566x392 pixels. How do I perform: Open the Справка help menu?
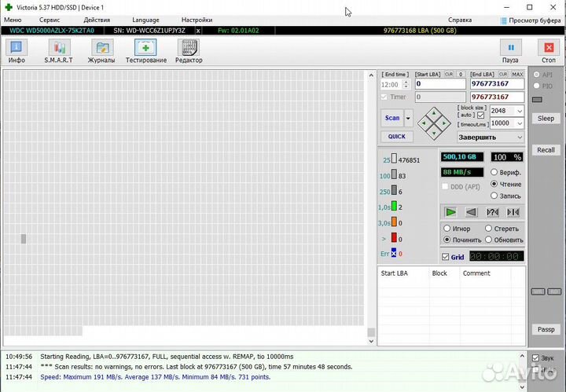point(460,20)
